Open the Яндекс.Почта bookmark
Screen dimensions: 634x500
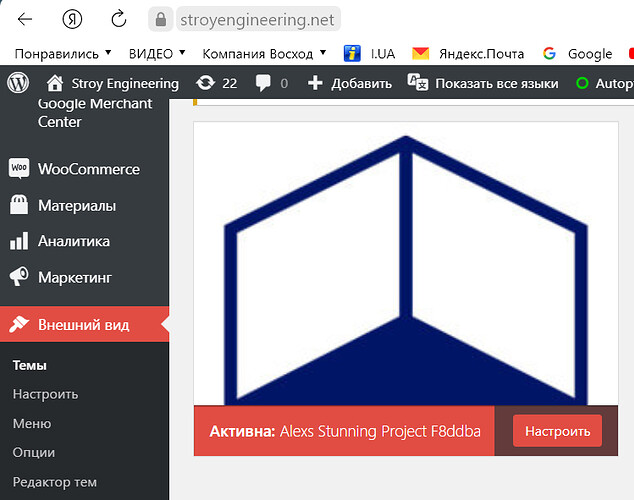(x=481, y=53)
